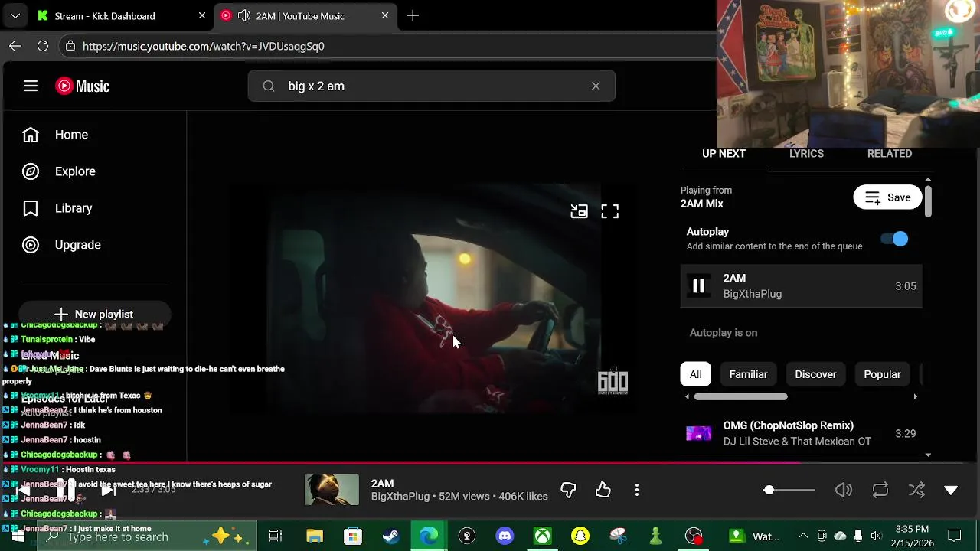Save the 2AM Mix queue
This screenshot has width=980, height=551.
[x=887, y=197]
